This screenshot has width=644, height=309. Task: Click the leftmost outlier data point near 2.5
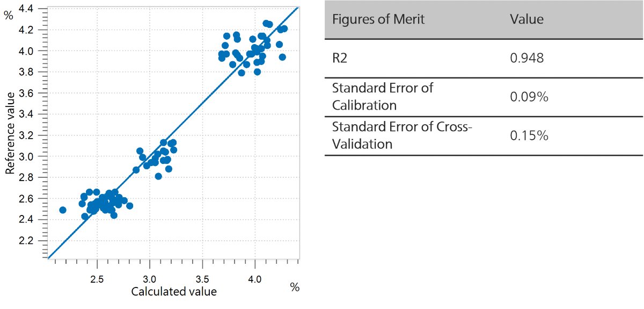click(x=63, y=210)
